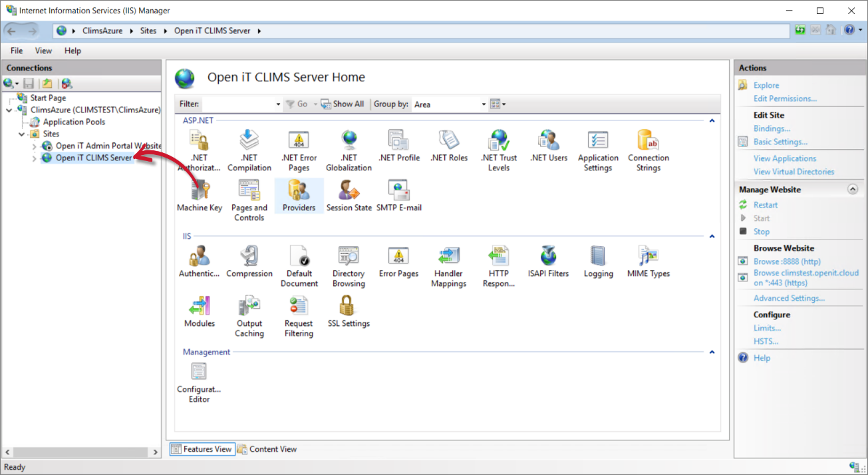Open the Group by Area dropdown

pos(482,104)
